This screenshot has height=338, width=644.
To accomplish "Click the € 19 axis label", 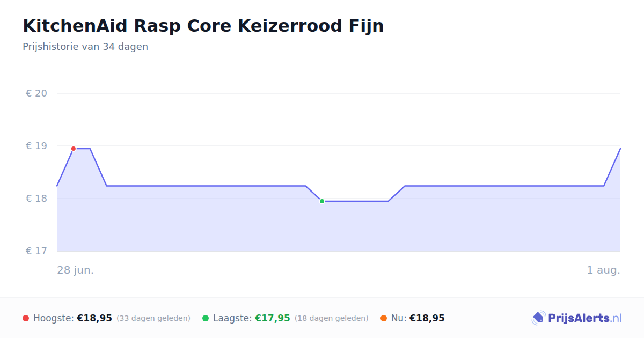I will [x=36, y=146].
